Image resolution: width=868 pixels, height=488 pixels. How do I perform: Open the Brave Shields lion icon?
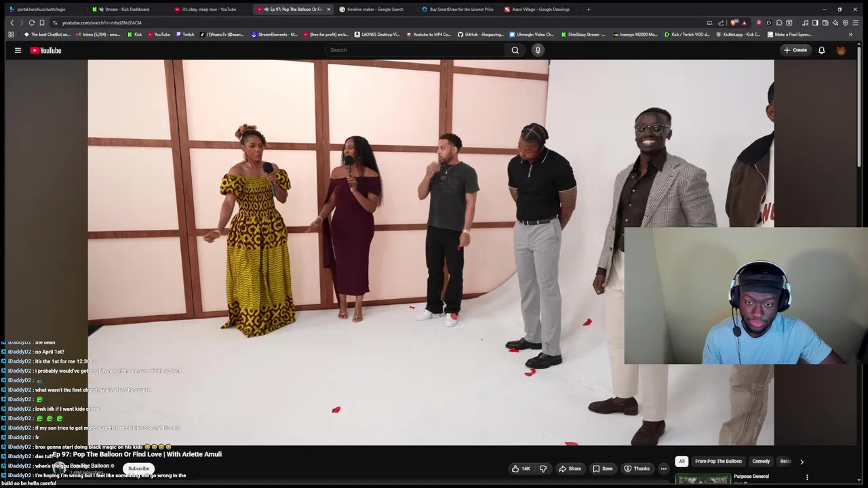pos(734,22)
